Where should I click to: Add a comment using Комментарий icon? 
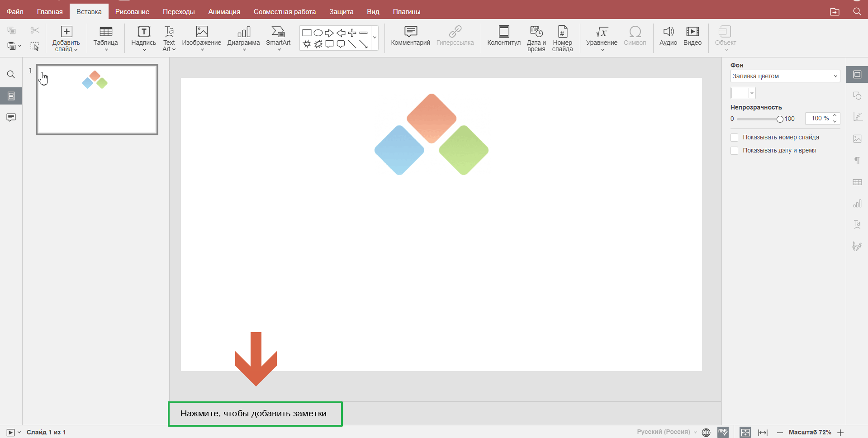pos(410,32)
